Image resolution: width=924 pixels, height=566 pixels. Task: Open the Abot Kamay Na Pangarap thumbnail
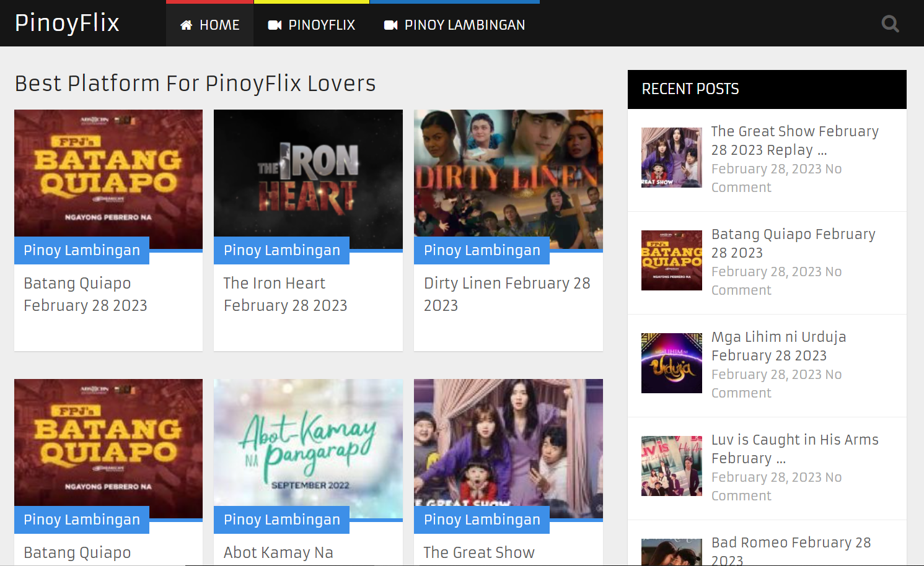pyautogui.click(x=308, y=449)
